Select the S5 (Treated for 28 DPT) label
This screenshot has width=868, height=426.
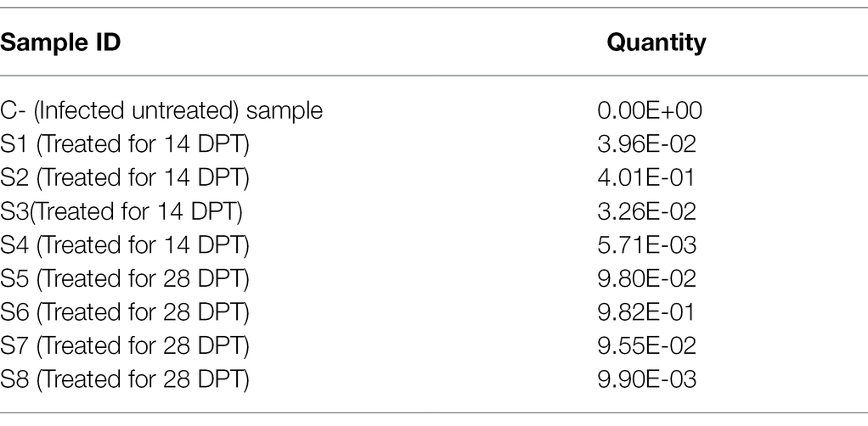coord(125,279)
